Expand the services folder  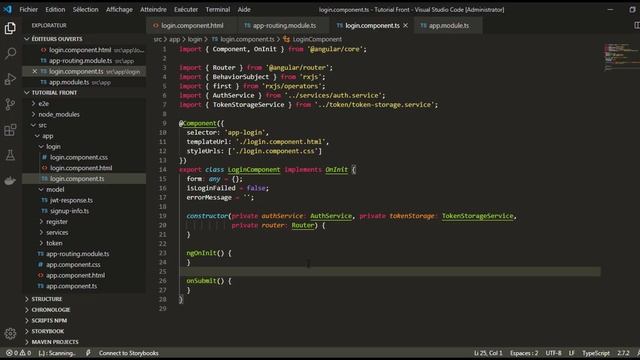(x=57, y=232)
